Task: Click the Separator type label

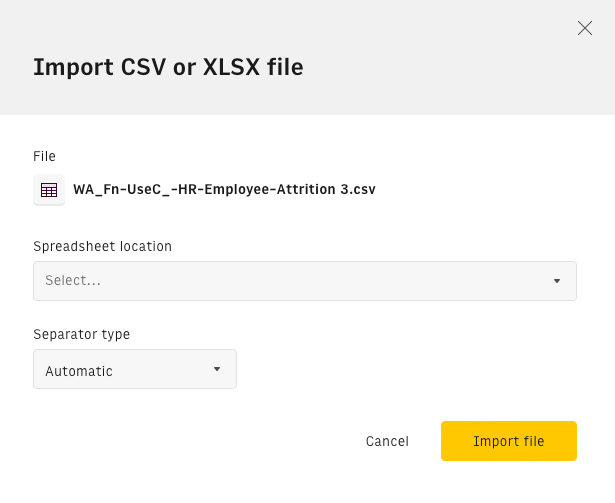Action: point(82,334)
